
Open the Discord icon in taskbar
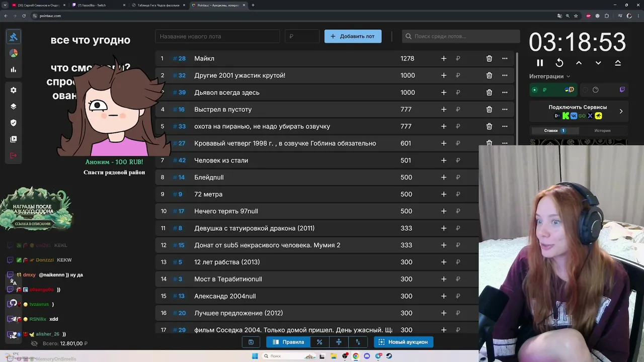coord(367,356)
